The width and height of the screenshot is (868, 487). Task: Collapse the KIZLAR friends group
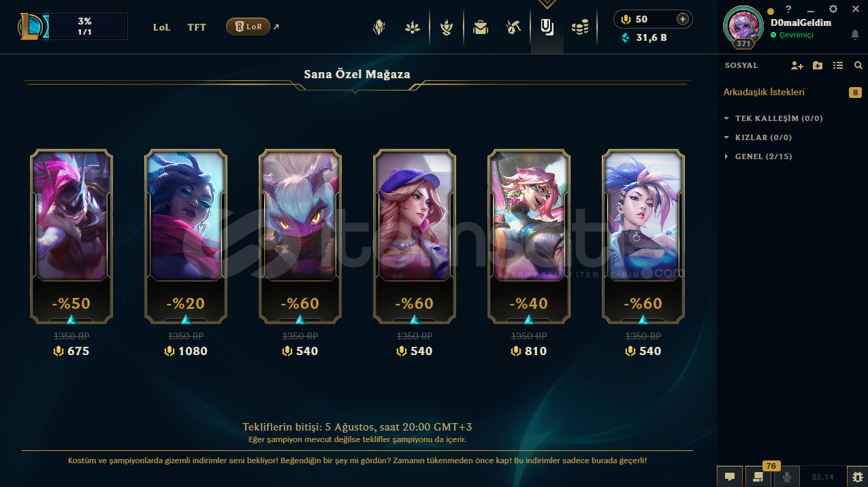(x=758, y=137)
